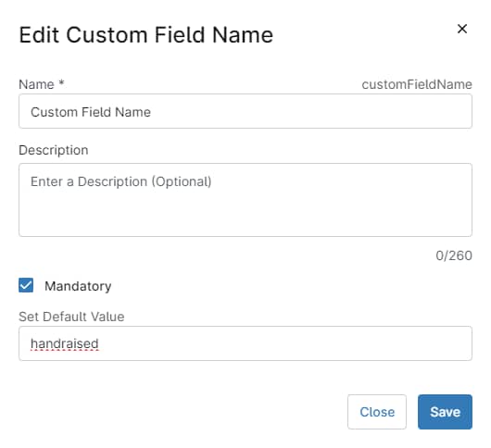Put cursor on the misspelled word handraised

(x=65, y=343)
